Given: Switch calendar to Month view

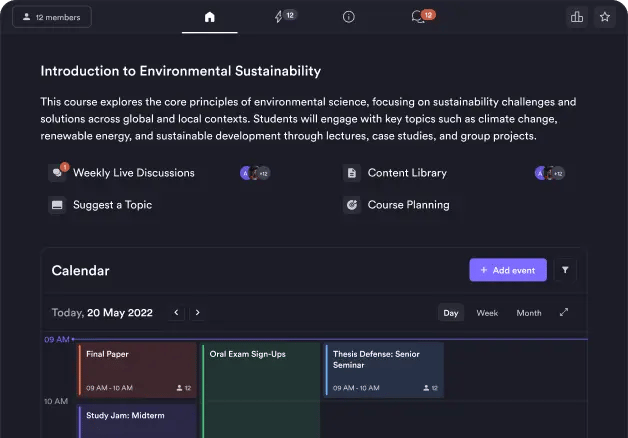Looking at the screenshot, I should pos(529,313).
